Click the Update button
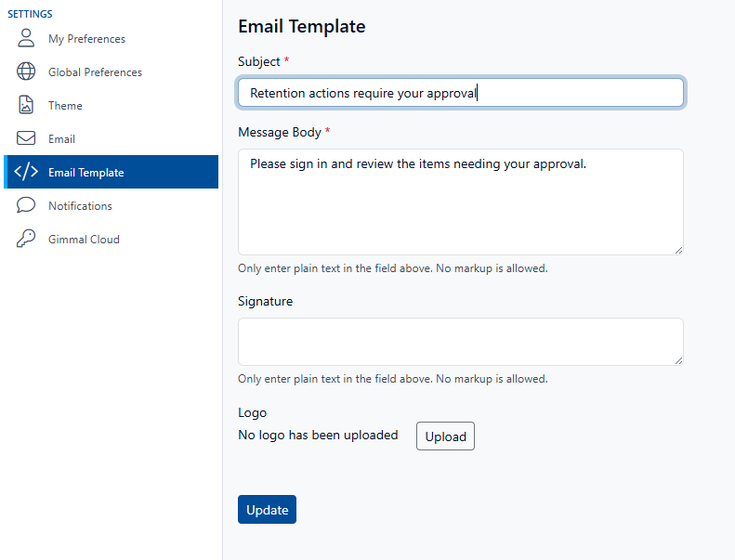Screen dimensions: 735x560 pyautogui.click(x=267, y=510)
